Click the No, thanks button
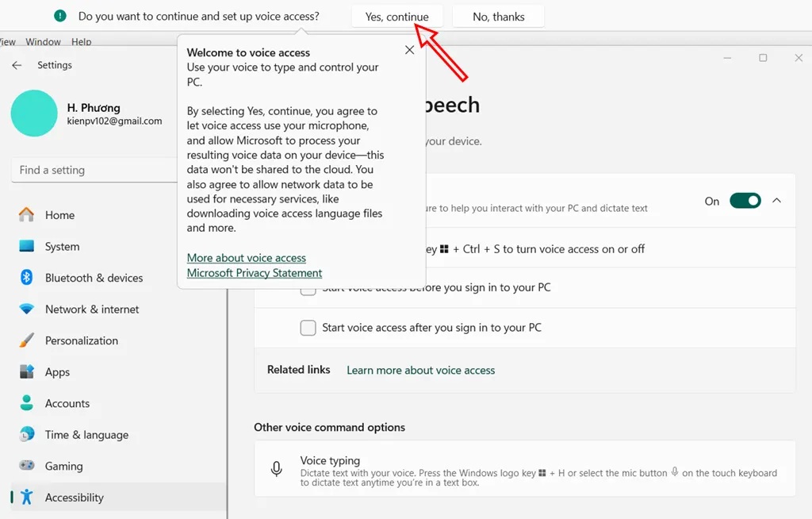The height and width of the screenshot is (519, 812). [x=498, y=17]
